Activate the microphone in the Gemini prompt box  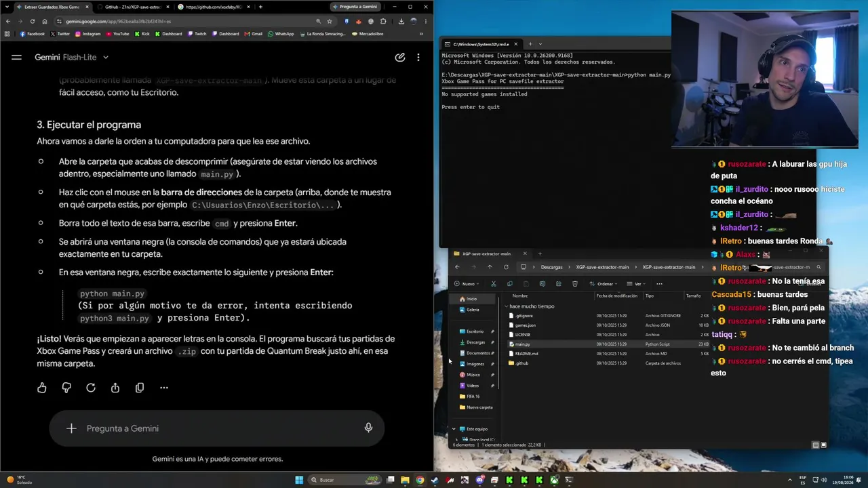[x=368, y=428]
